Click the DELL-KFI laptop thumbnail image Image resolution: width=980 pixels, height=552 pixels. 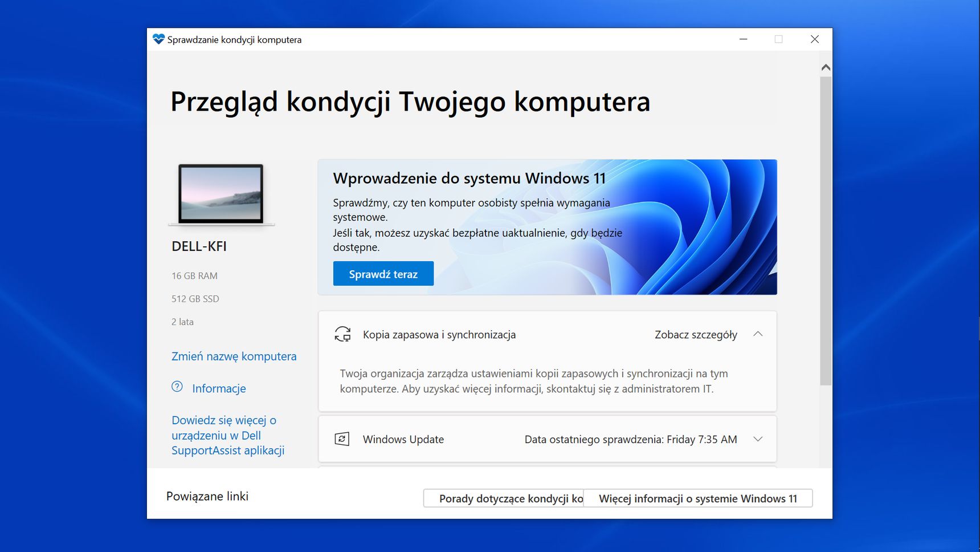click(221, 195)
